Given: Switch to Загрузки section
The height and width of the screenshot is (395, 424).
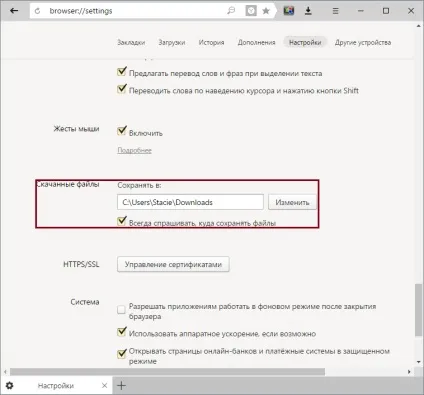Looking at the screenshot, I should (172, 42).
